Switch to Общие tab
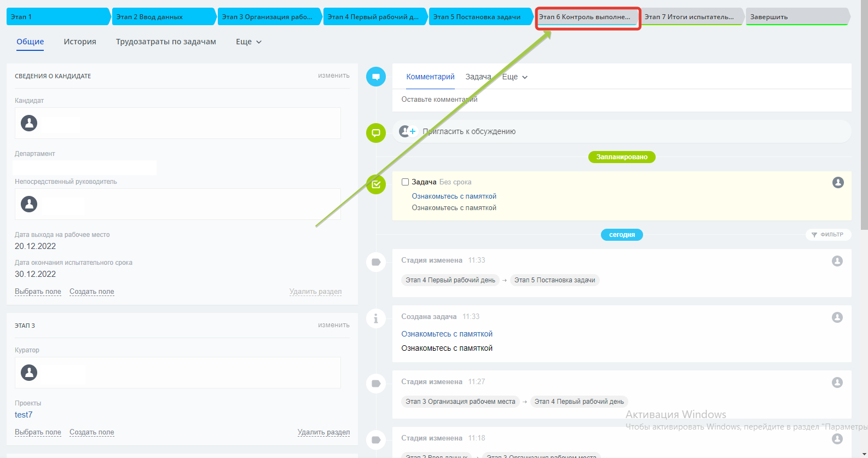The image size is (868, 458). (30, 42)
